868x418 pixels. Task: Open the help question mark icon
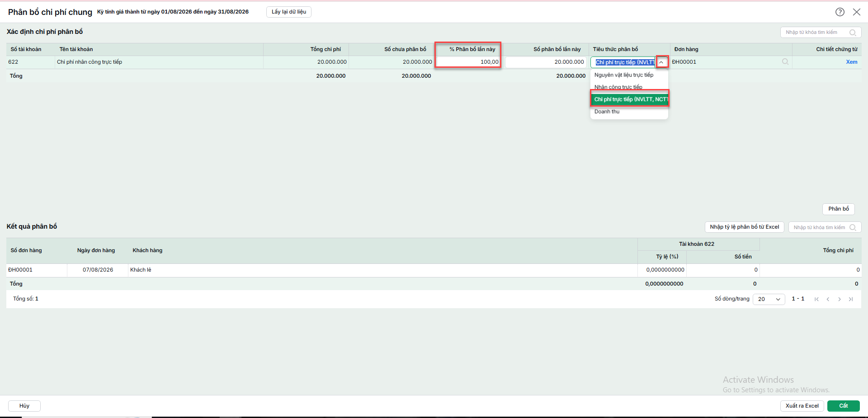point(840,12)
